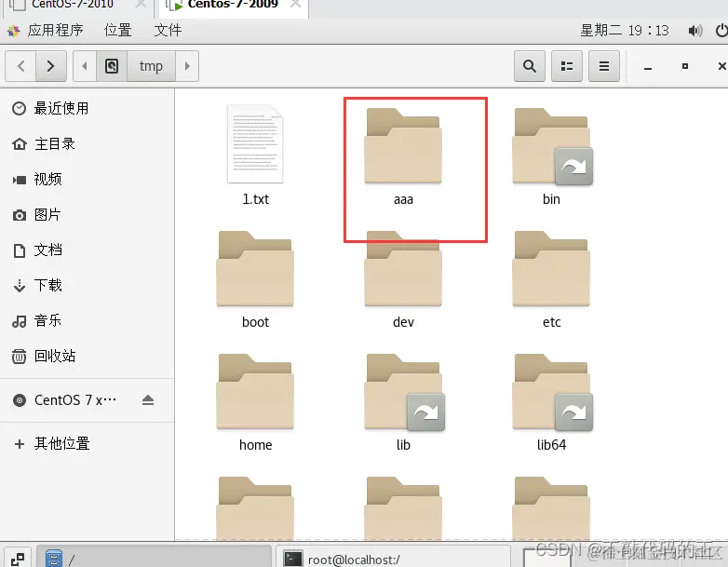Screen dimensions: 728x567
Task: Click the 1.txt file name label
Action: pos(255,199)
